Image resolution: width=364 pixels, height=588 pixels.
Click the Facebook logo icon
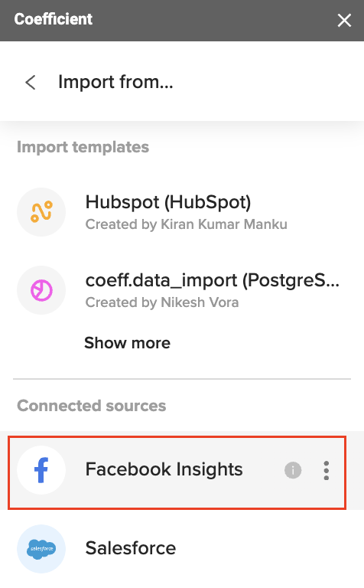(41, 470)
